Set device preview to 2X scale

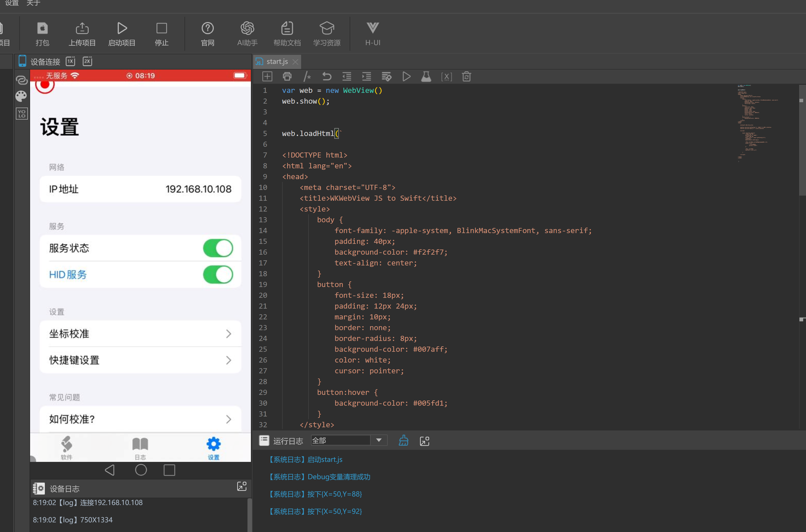[x=87, y=61]
